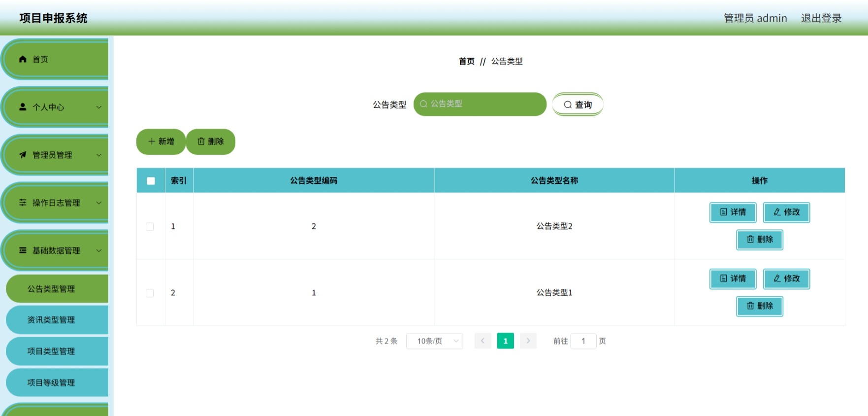Click cell text 公告类型1
The width and height of the screenshot is (868, 416).
pos(554,293)
